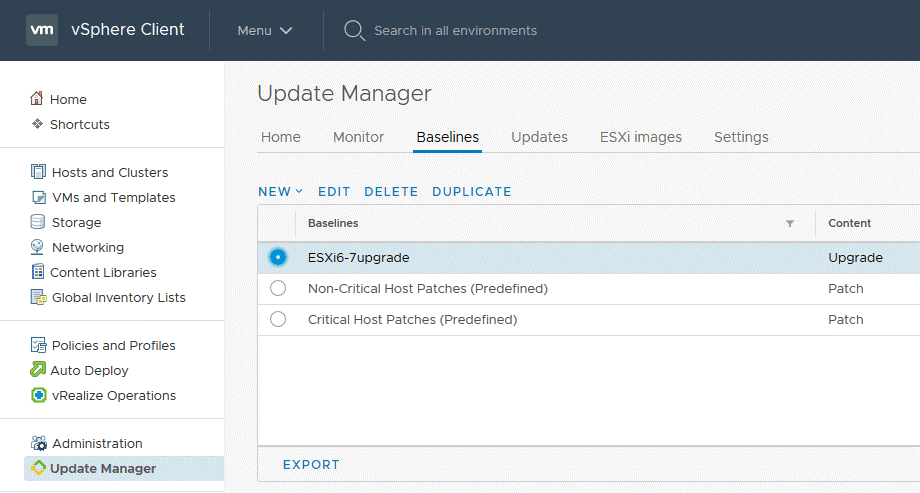Switch to the Updates tab
The width and height of the screenshot is (920, 493).
coord(539,137)
